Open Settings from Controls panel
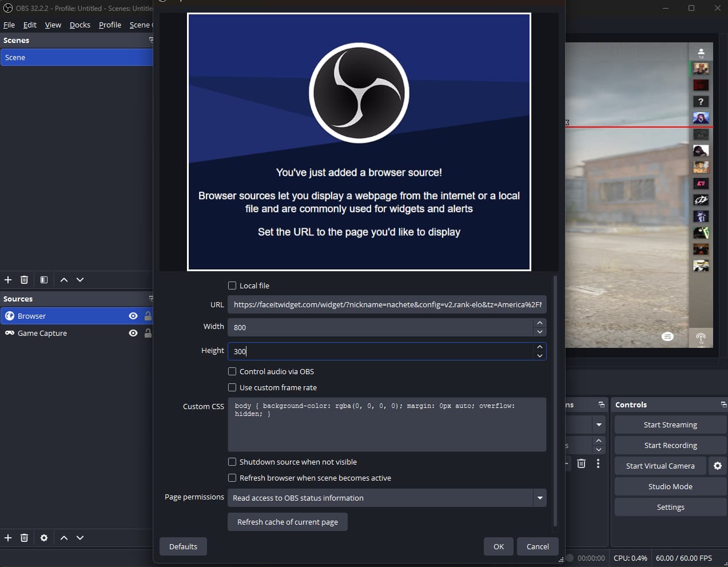Image resolution: width=728 pixels, height=567 pixels. pos(670,507)
